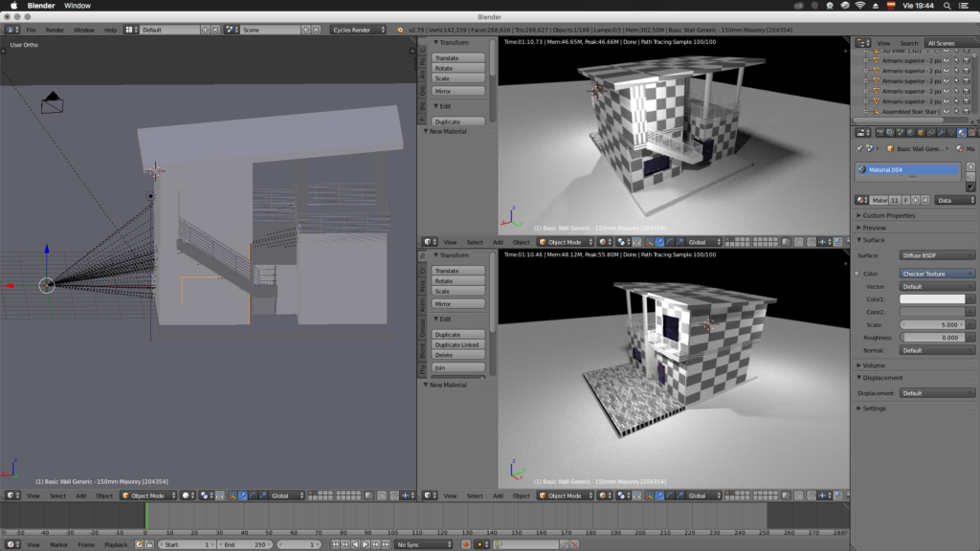This screenshot has width=980, height=551.
Task: Enable automatic keyframe recording in Timeline
Action: (139, 544)
